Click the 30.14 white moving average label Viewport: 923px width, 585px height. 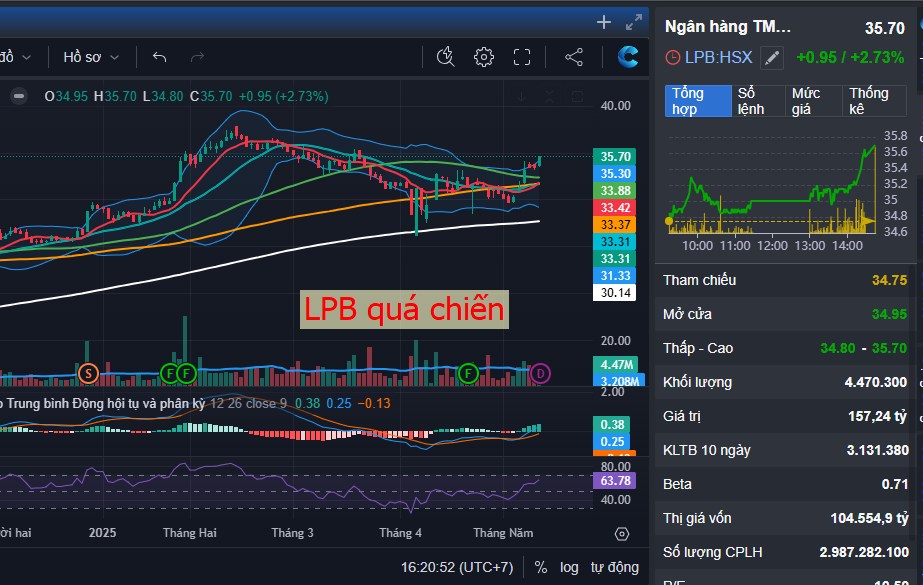[615, 292]
